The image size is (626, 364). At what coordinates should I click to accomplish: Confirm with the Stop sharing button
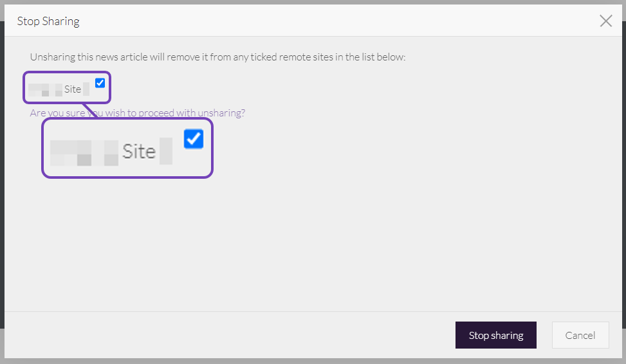point(496,335)
